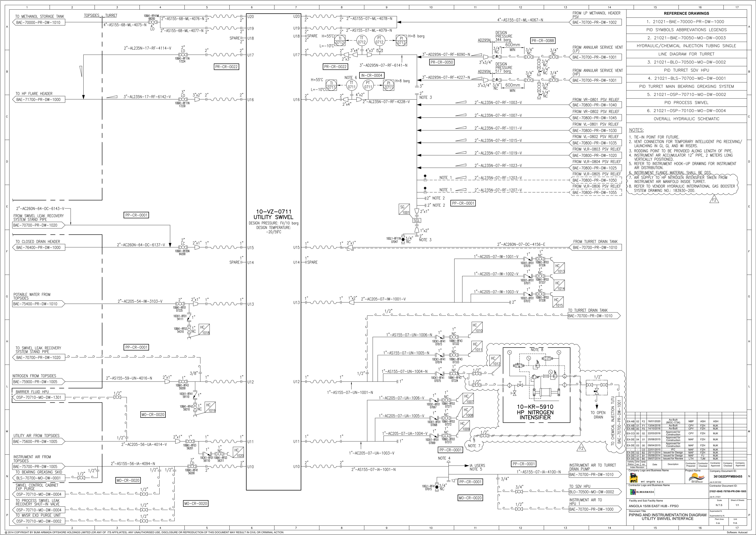Screen dimensions: 756x535
Task: Click the line label 2"-AC205-54-IW-3103-V
Action: (x=140, y=301)
